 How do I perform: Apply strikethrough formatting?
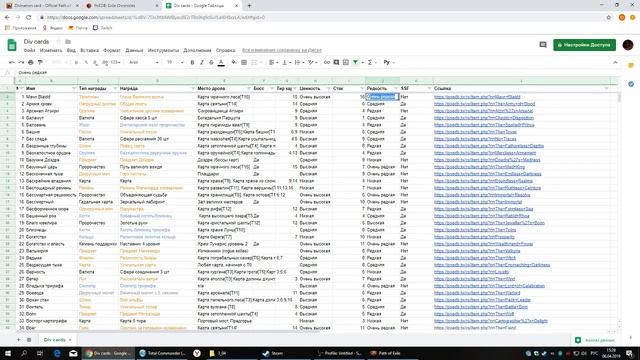tap(211, 62)
